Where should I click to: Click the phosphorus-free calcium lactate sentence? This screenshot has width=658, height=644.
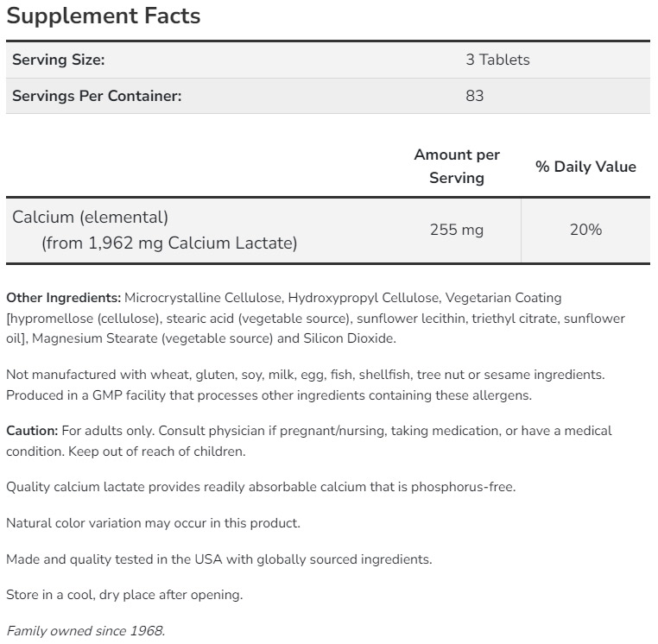click(260, 487)
